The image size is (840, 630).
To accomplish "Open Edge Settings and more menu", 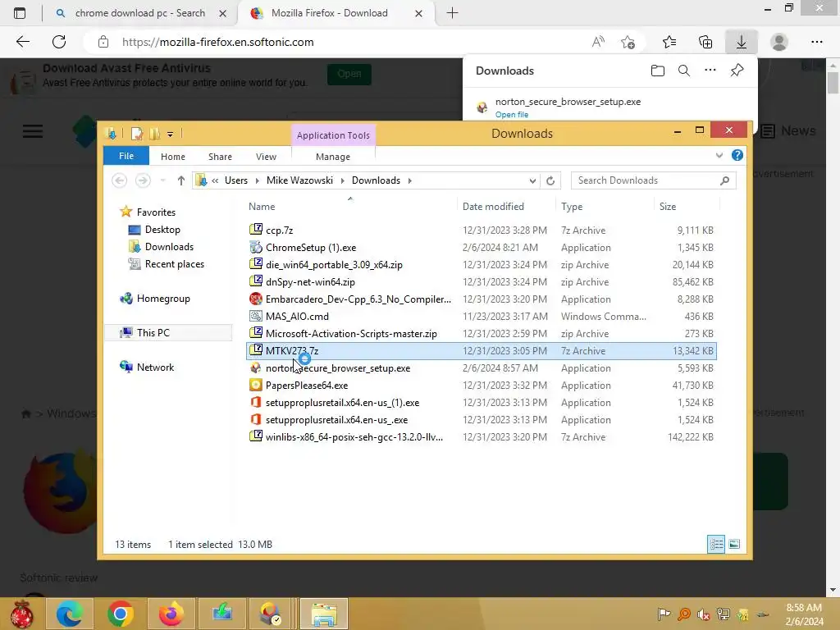I will [x=816, y=42].
